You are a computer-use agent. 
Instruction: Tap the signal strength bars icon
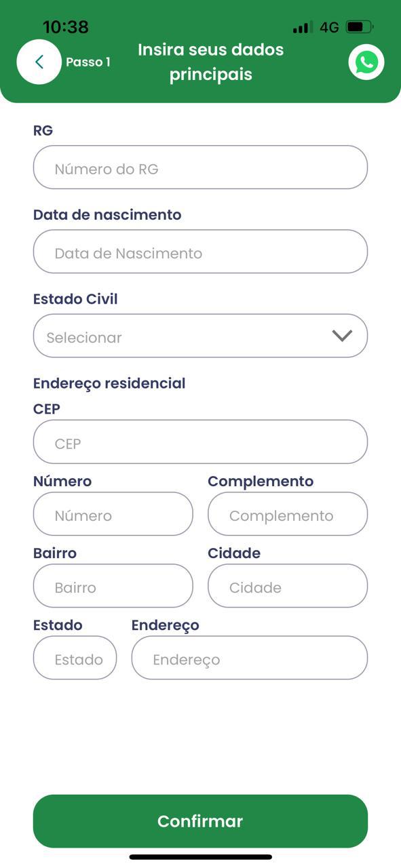tap(303, 28)
